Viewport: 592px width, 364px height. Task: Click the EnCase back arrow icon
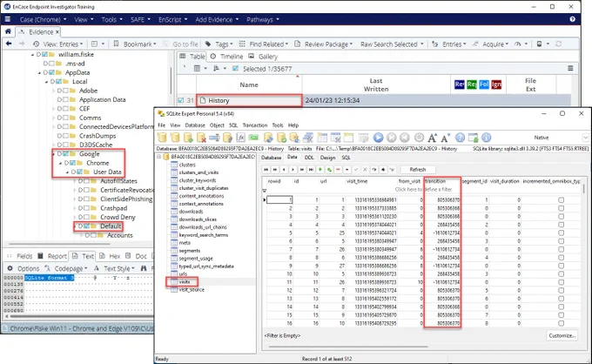pyautogui.click(x=9, y=44)
